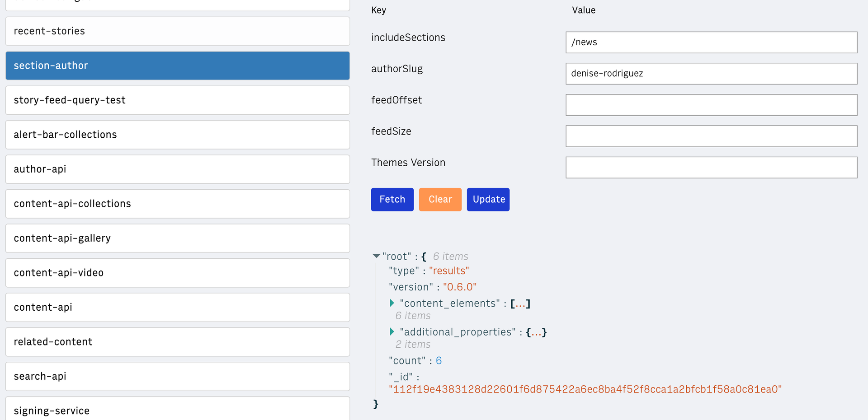Click the includeSections key label

click(408, 37)
